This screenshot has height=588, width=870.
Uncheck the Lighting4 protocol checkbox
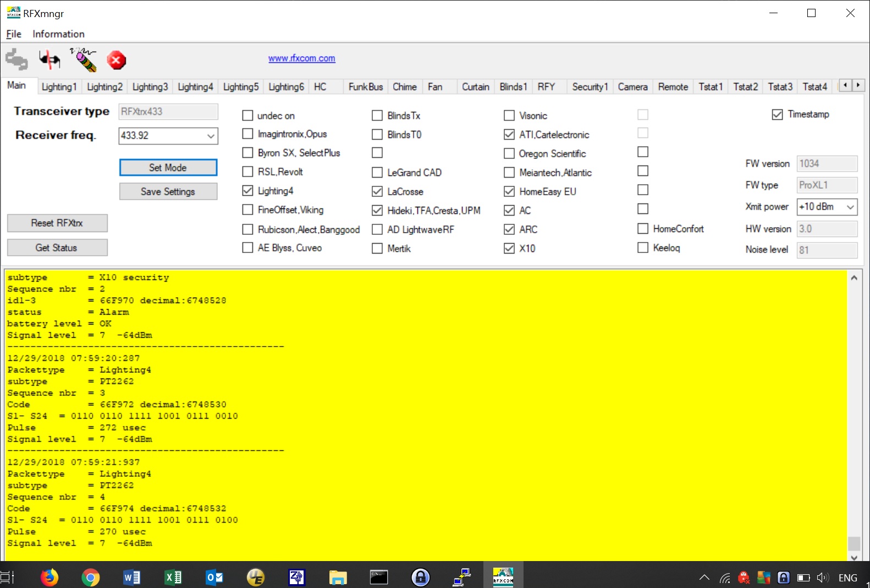[248, 191]
